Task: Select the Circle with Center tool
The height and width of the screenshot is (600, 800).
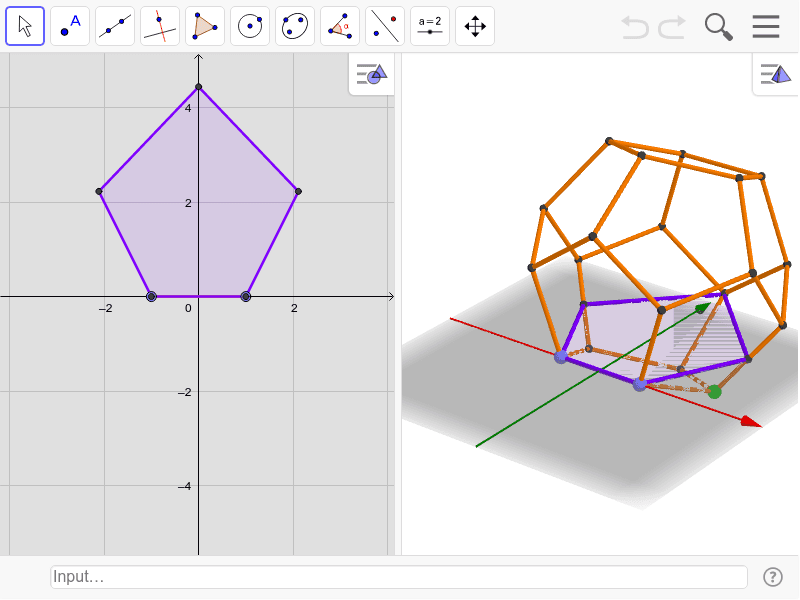Action: pos(249,26)
